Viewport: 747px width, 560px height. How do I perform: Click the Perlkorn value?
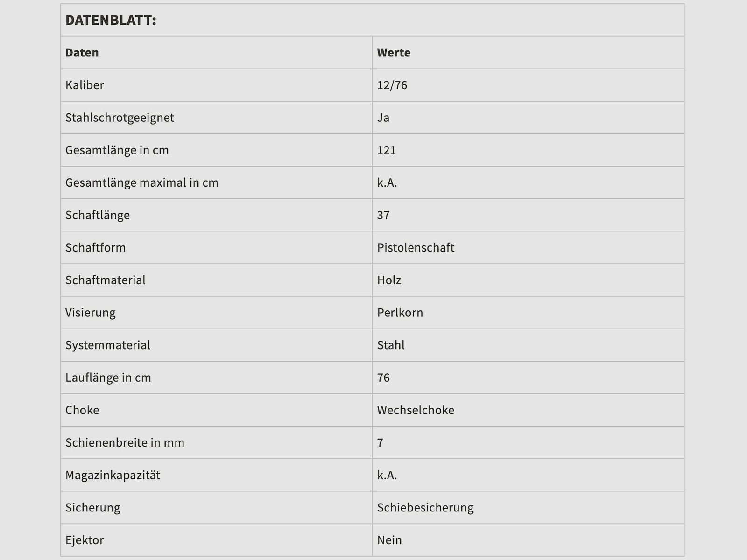[400, 313]
